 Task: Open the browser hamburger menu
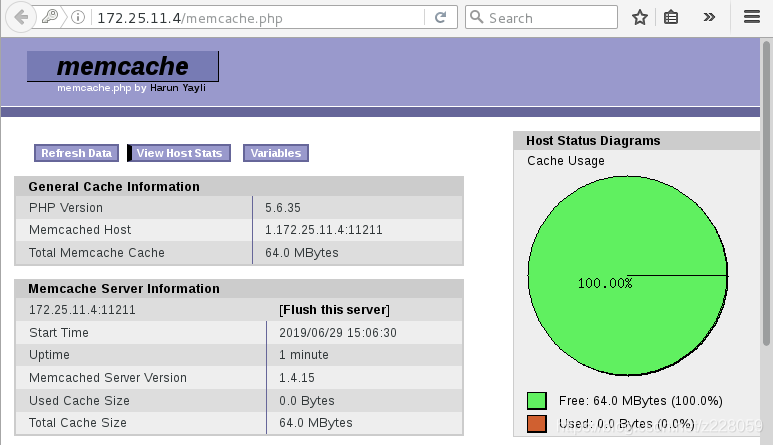coord(752,17)
